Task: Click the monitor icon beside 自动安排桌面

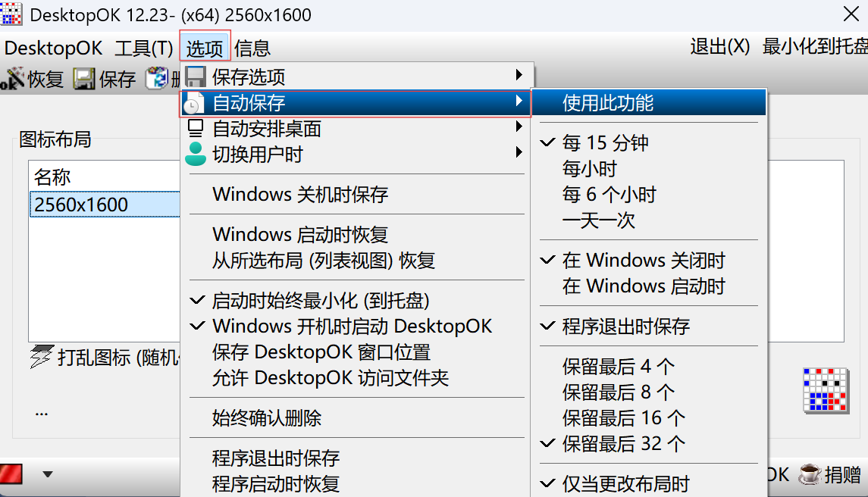Action: point(196,128)
